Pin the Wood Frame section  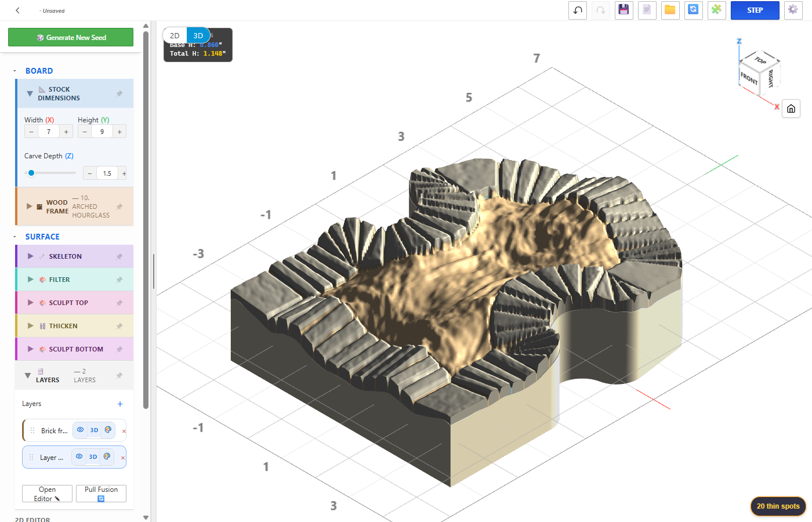119,206
